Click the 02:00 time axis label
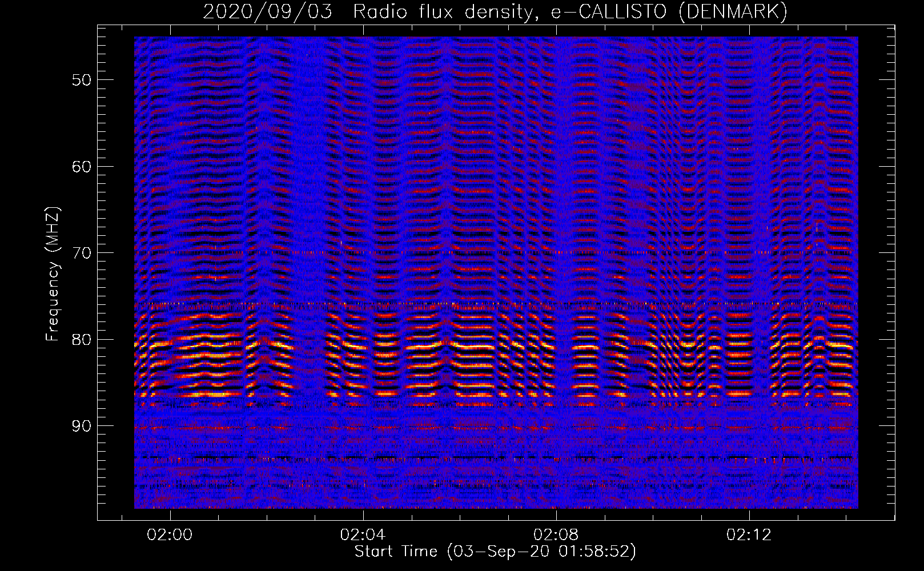The height and width of the screenshot is (571, 924). [170, 535]
